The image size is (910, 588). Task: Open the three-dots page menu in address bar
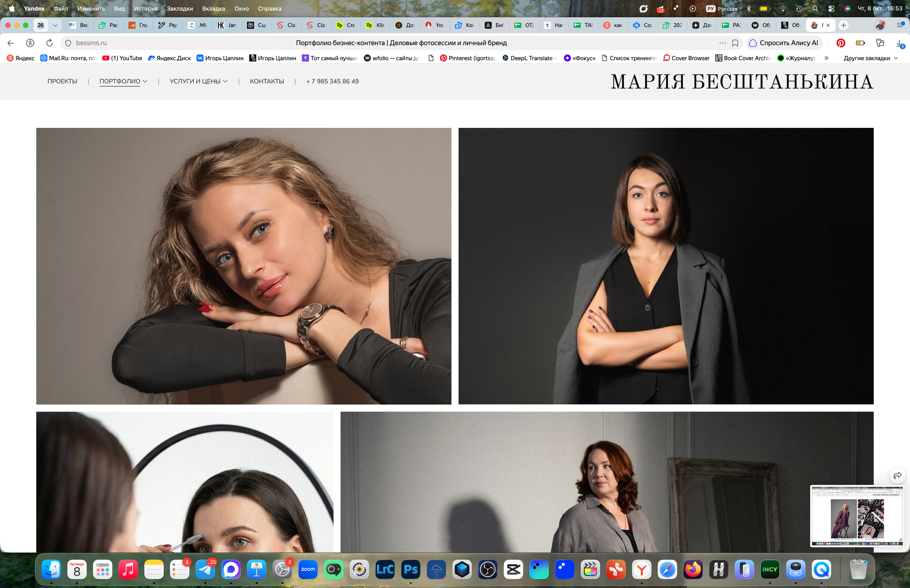point(722,43)
